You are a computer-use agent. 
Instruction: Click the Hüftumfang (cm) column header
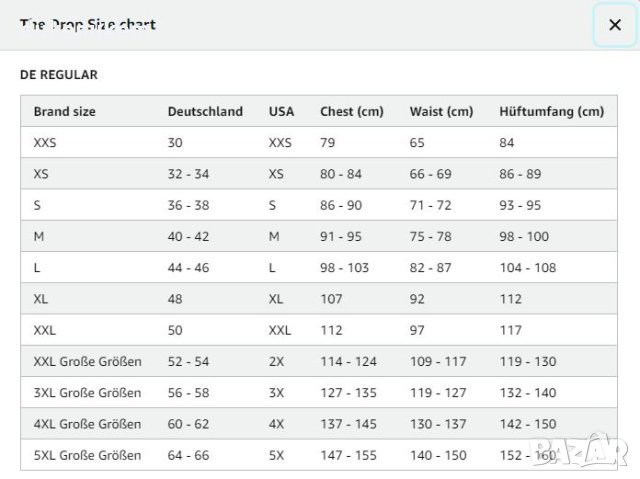coord(551,112)
